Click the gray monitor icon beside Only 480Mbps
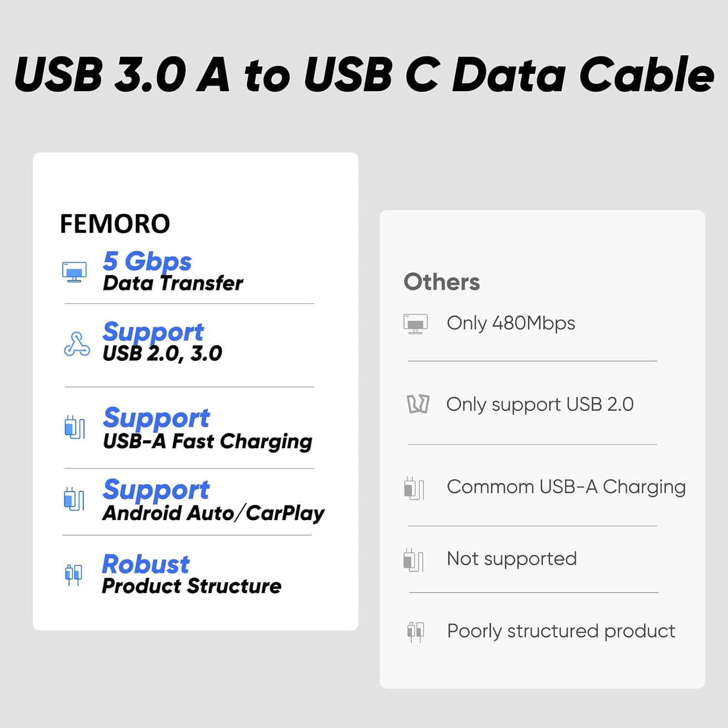728x728 pixels. 415,324
